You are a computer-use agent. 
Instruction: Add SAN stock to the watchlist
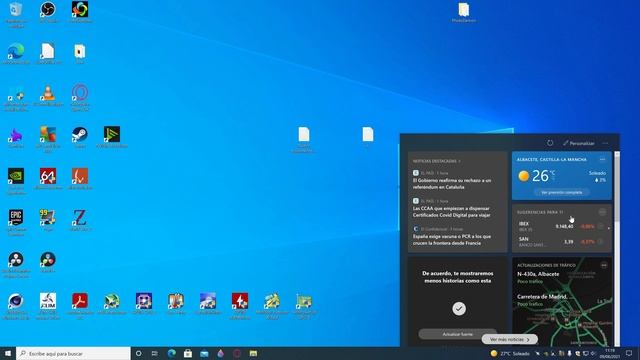click(601, 241)
